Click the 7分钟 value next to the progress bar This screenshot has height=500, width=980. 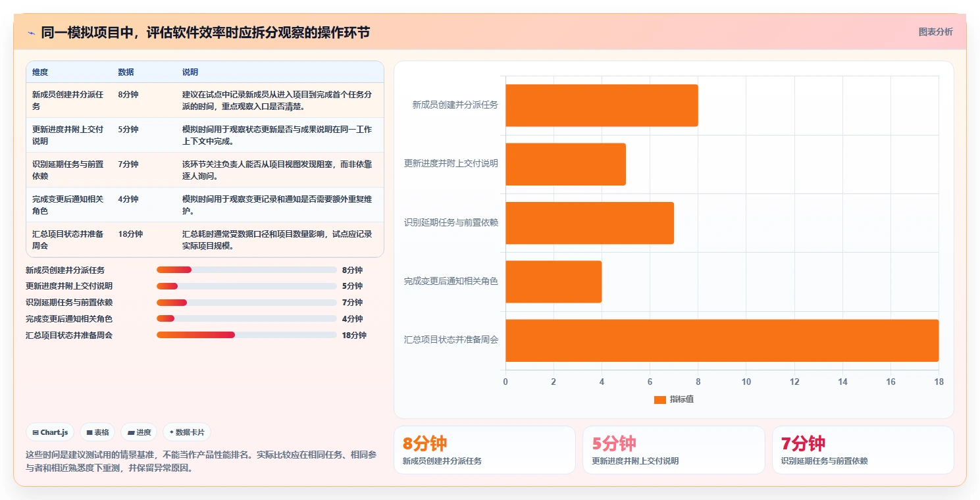[x=352, y=303]
